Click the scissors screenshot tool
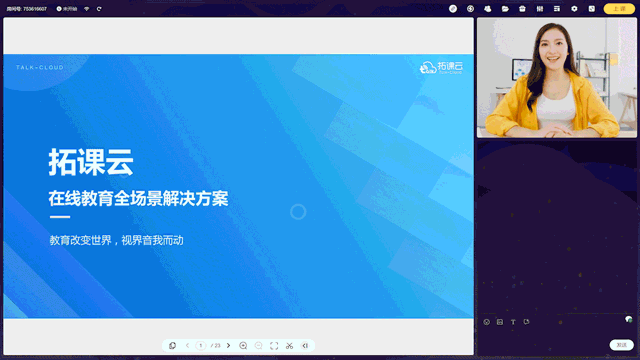The height and width of the screenshot is (360, 640). tap(289, 345)
